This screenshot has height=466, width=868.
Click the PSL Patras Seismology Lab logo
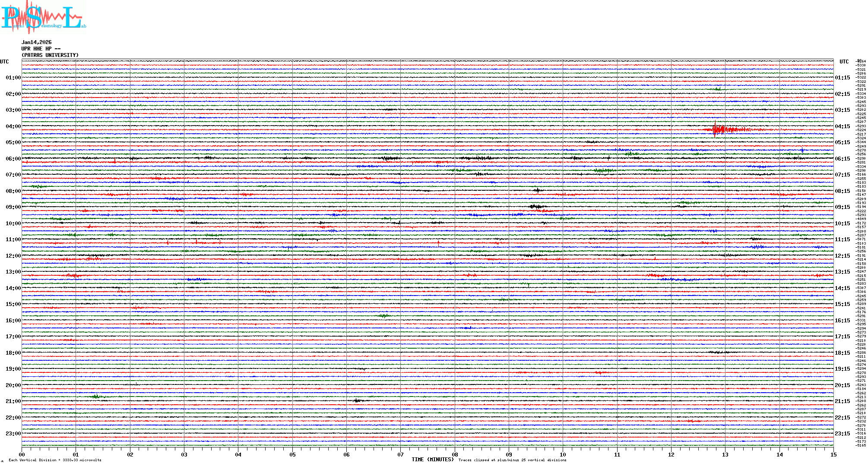click(43, 17)
